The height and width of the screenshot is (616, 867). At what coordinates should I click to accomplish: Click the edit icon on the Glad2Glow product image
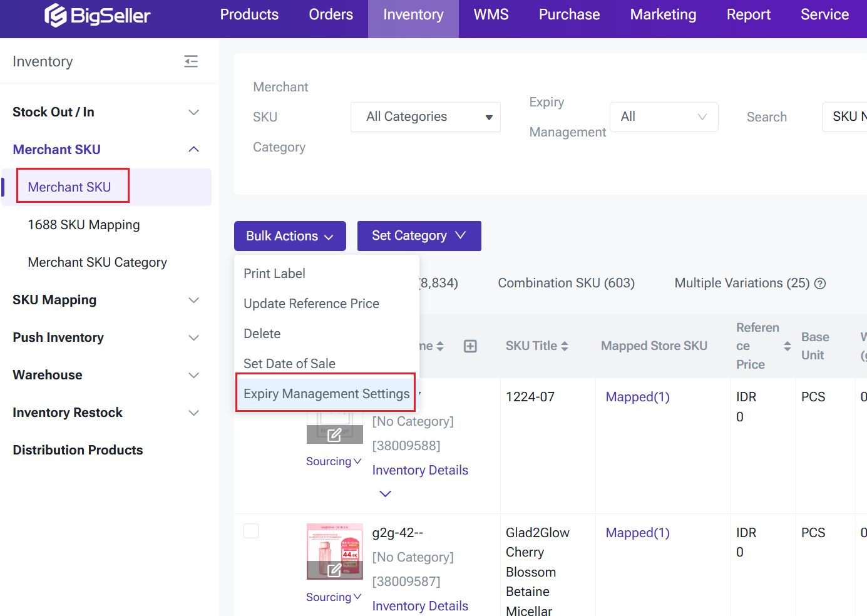tap(334, 570)
